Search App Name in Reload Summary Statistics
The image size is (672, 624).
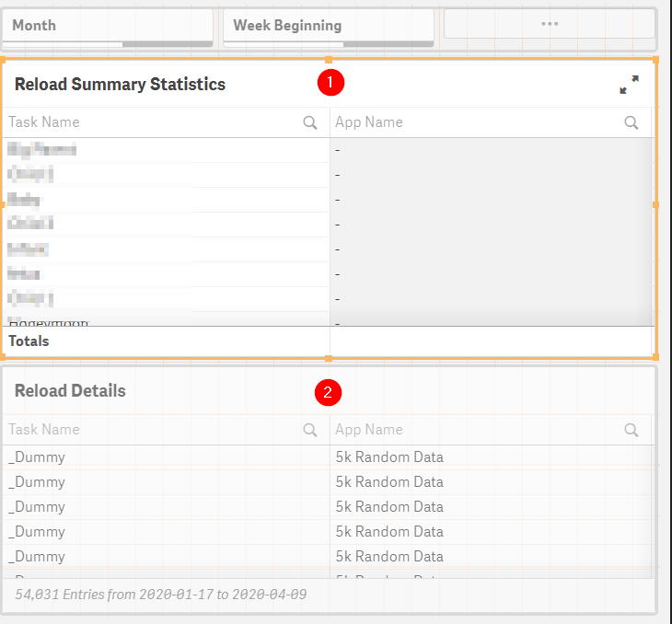click(631, 122)
